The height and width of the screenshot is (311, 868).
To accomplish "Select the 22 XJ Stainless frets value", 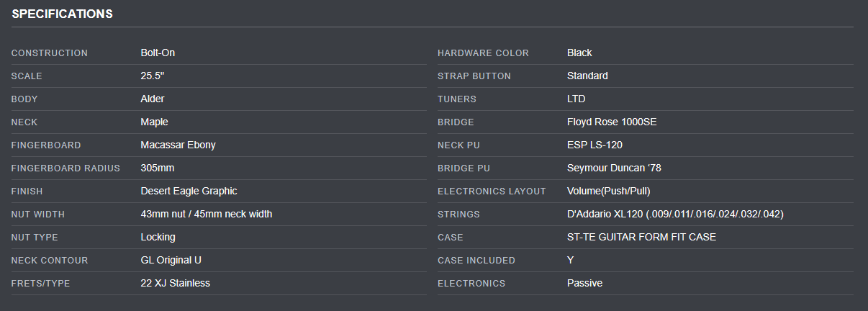I will click(175, 283).
